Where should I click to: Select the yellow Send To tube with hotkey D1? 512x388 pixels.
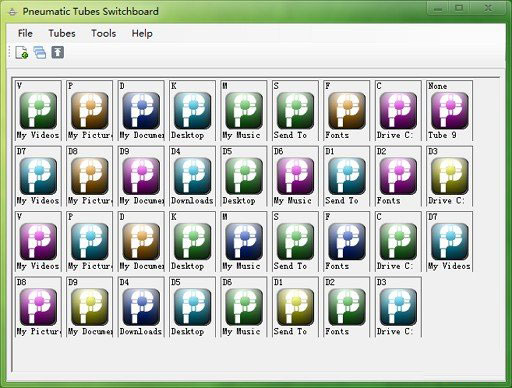(x=295, y=307)
